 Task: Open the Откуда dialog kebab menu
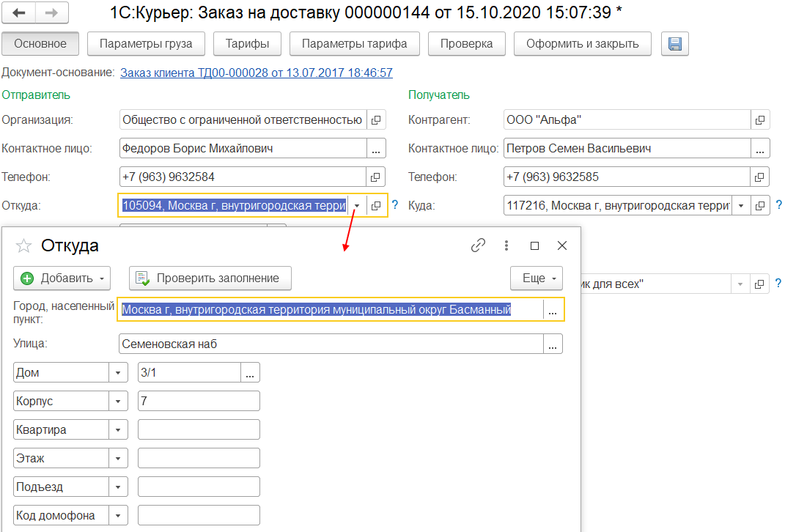[x=506, y=245]
